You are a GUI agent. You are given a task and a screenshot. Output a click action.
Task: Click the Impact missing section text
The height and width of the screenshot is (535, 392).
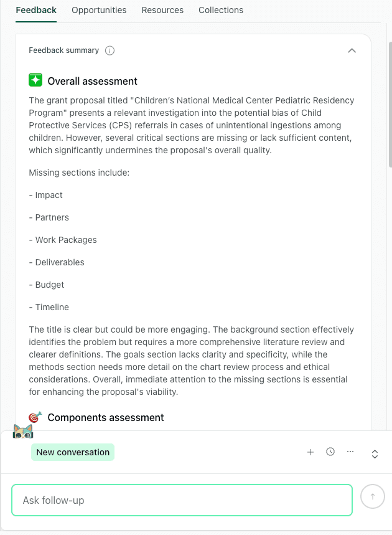pyautogui.click(x=45, y=195)
